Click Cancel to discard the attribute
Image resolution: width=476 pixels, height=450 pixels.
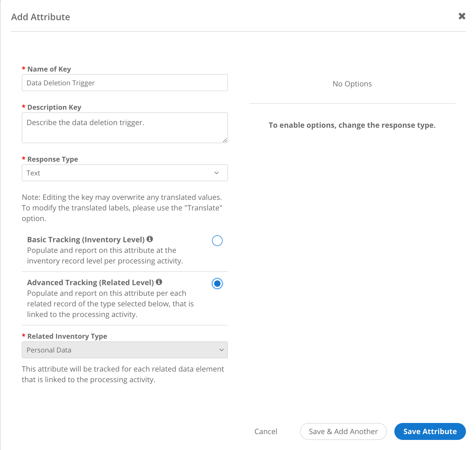coord(266,431)
